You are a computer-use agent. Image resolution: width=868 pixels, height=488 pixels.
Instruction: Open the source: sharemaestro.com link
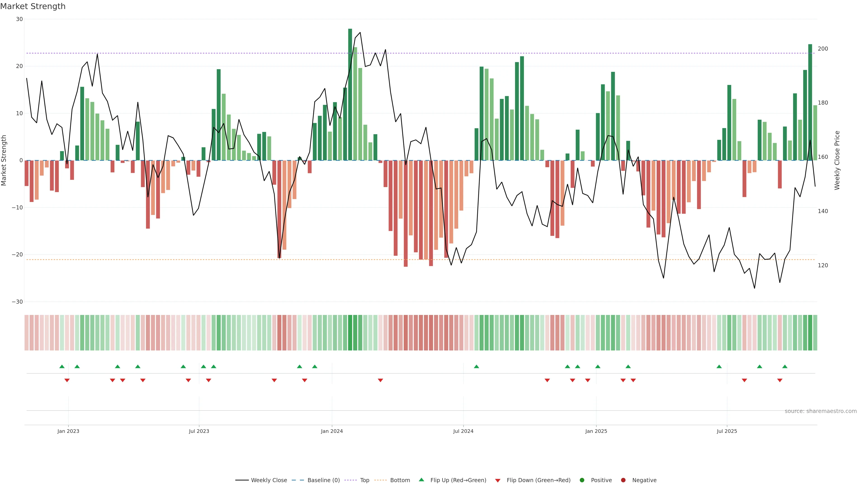pyautogui.click(x=821, y=411)
